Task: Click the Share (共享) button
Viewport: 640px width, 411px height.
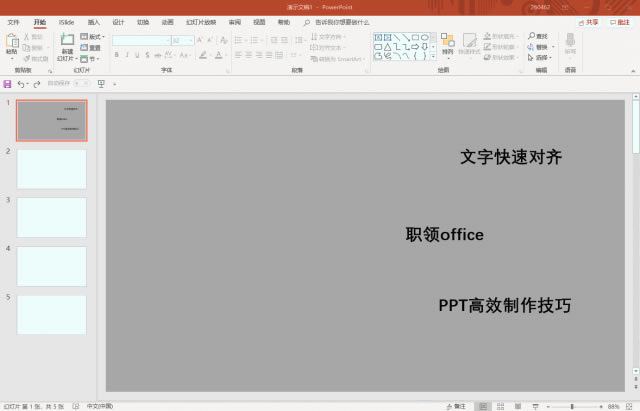Action: pos(589,22)
